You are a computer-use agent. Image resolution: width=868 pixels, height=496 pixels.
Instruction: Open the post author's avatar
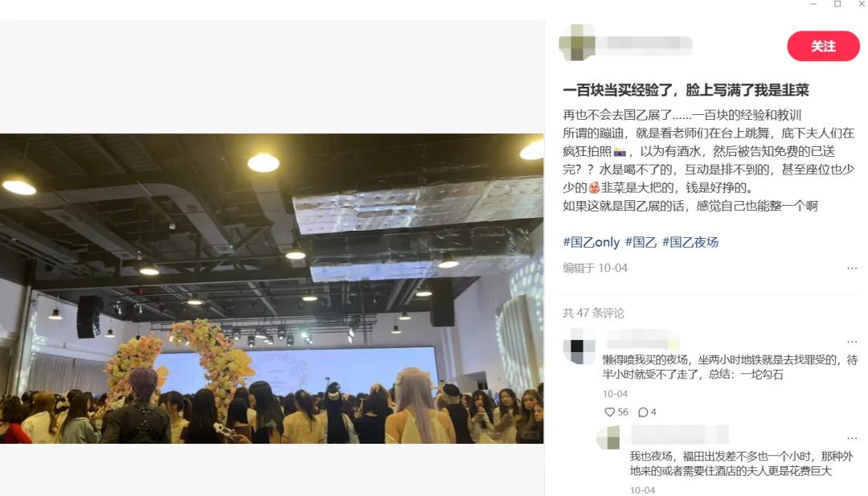click(x=577, y=42)
